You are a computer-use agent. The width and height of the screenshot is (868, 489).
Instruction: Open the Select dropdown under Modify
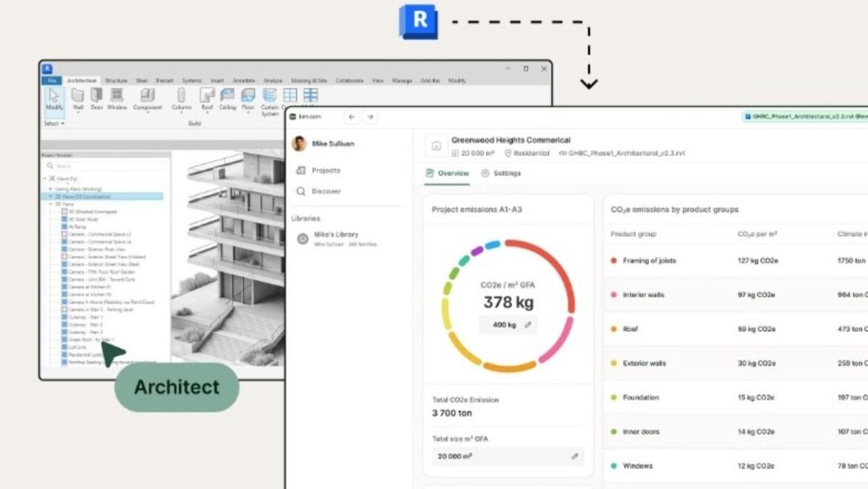click(55, 123)
